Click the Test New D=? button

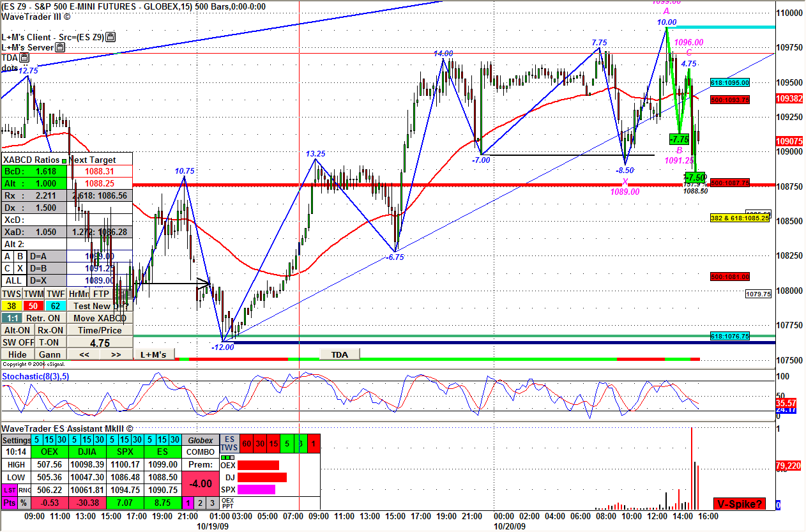pyautogui.click(x=101, y=306)
